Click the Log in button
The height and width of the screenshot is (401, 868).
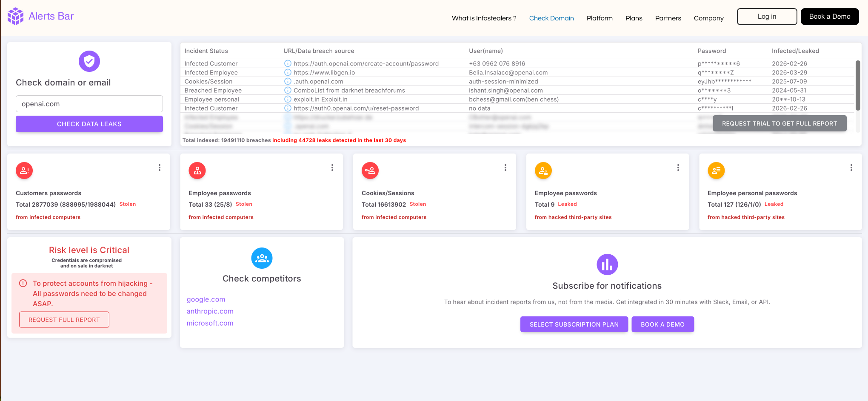point(767,17)
